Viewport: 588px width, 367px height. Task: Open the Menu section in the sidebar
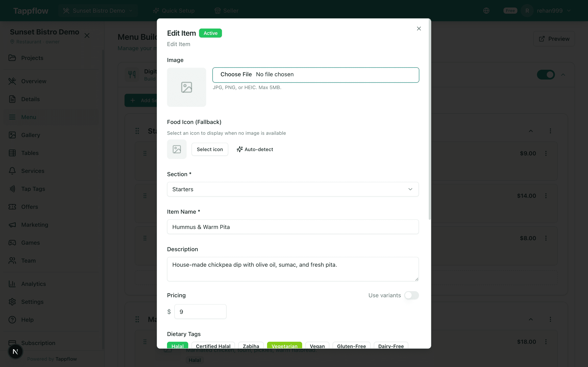click(x=28, y=117)
